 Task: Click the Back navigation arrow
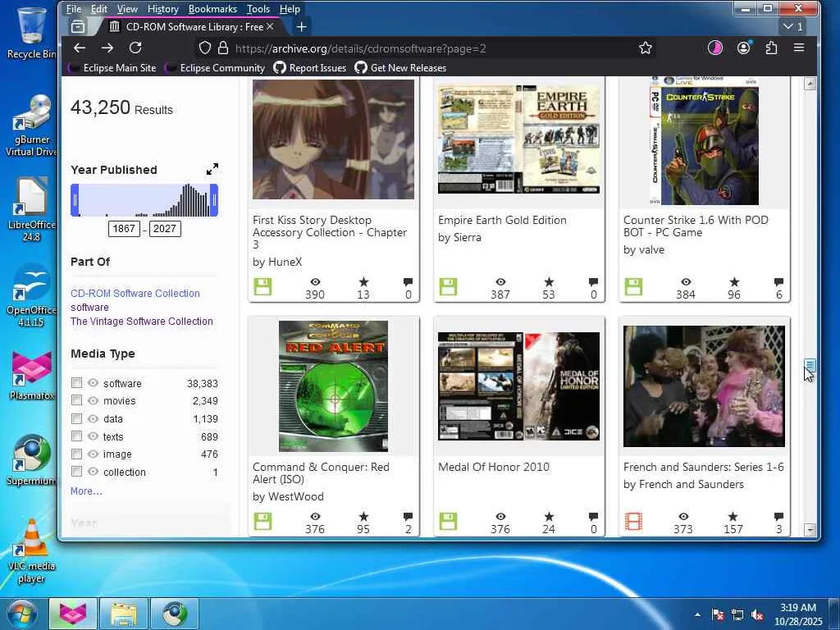[x=80, y=48]
